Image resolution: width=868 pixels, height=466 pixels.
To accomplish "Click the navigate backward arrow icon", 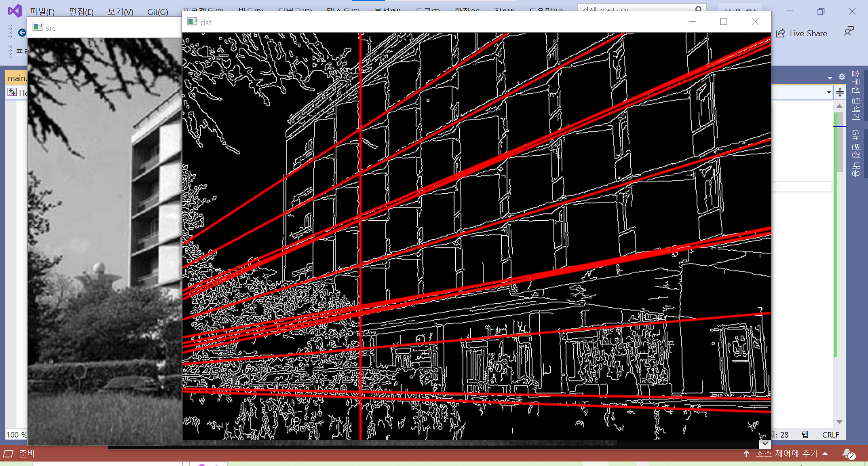I will coord(22,33).
